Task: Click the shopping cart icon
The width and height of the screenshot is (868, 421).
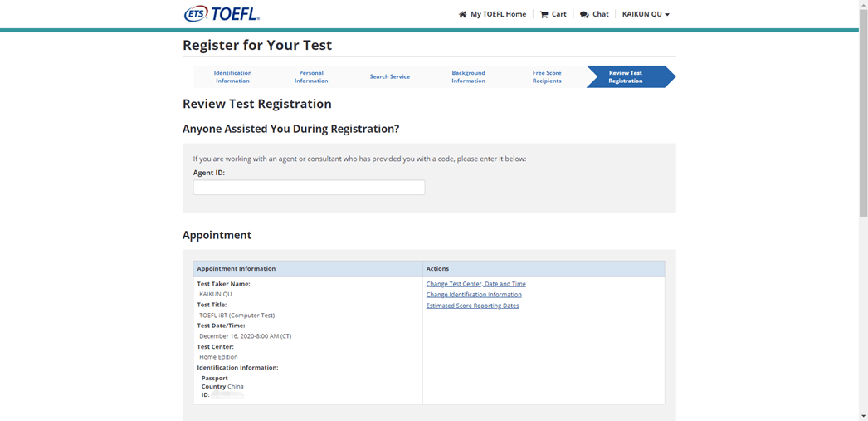Action: tap(544, 14)
